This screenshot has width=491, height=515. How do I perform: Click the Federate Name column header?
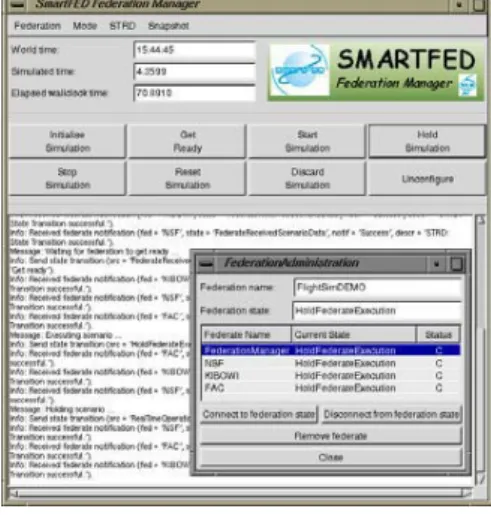coord(246,335)
